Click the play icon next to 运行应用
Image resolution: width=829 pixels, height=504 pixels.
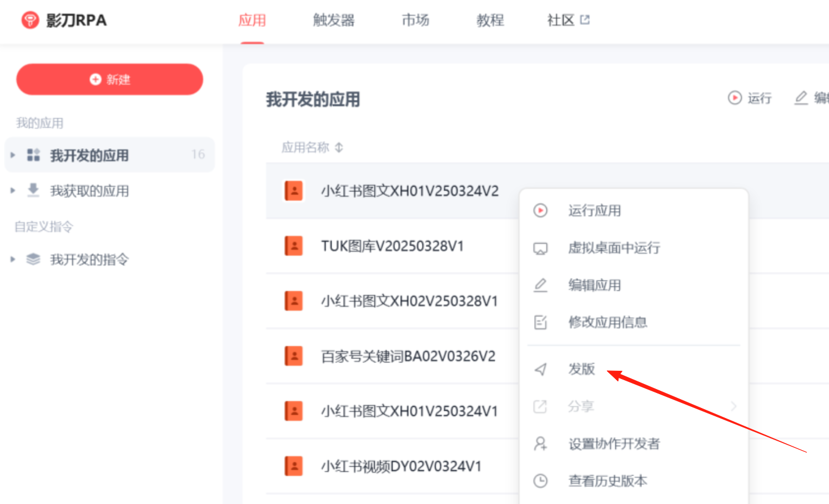pyautogui.click(x=540, y=210)
